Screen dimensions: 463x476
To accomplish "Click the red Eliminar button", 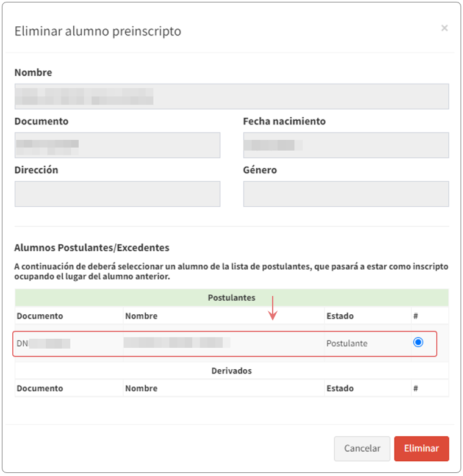I will 422,448.
